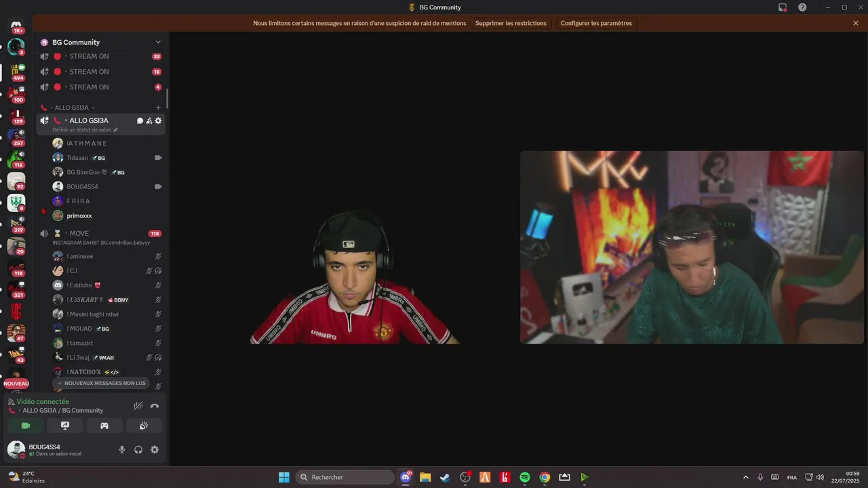
Task: Open server with 319 unread badge
Action: tap(16, 224)
